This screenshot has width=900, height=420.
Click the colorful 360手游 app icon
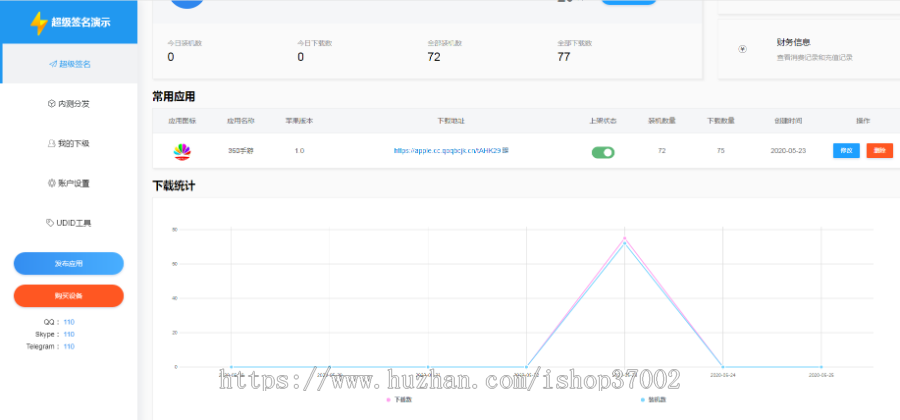point(182,151)
